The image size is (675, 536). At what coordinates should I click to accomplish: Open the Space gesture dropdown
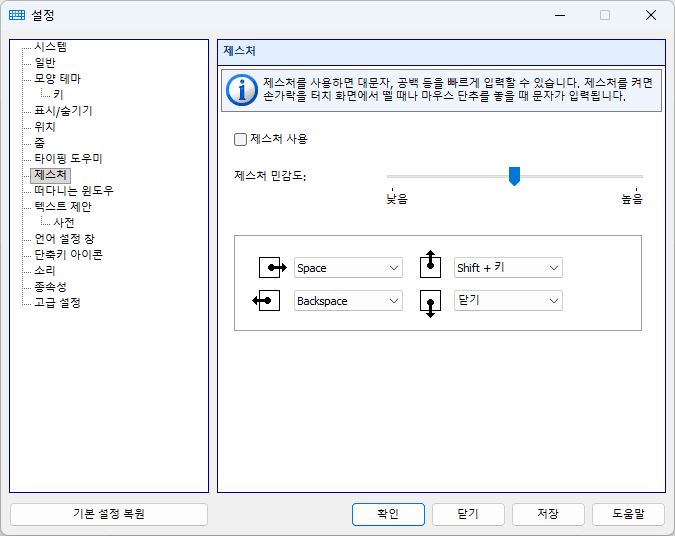(x=348, y=268)
